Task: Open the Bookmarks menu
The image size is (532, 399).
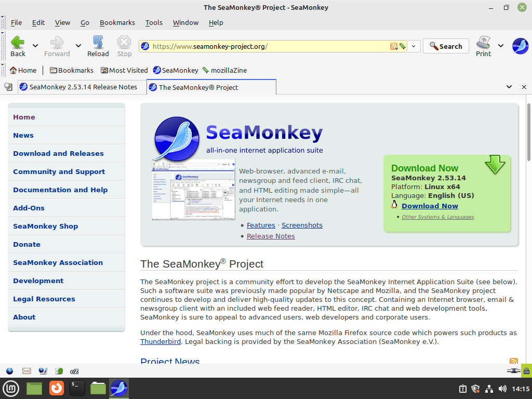Action: click(117, 23)
